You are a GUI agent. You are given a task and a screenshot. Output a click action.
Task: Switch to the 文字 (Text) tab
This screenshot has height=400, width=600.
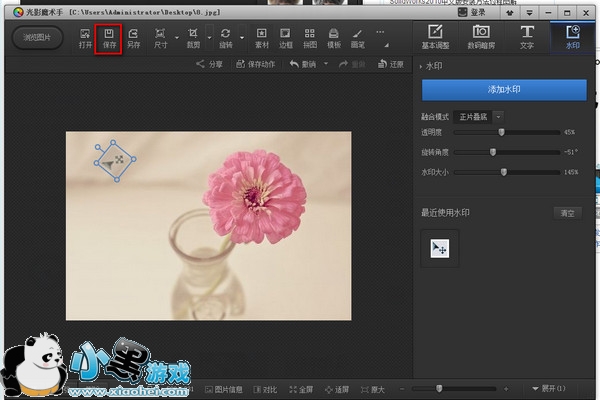coord(527,37)
